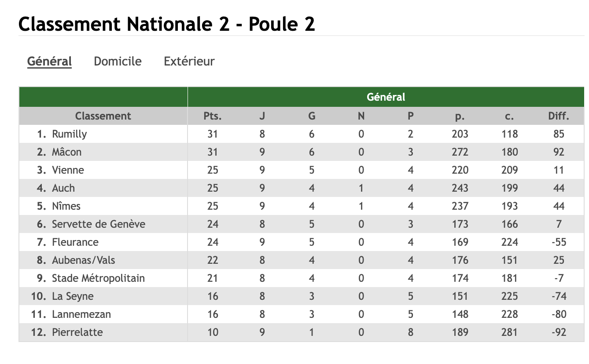Viewport: 589px width, 364px height.
Task: Open the Aubenas/Vals row
Action: 83,260
